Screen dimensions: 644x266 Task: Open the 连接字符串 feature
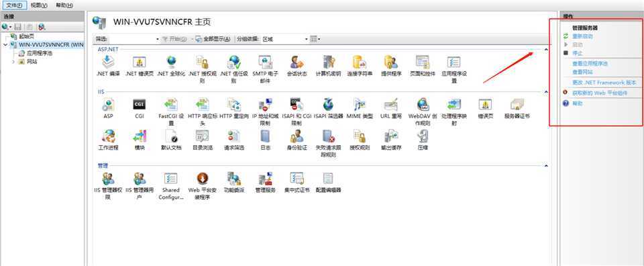pyautogui.click(x=360, y=66)
